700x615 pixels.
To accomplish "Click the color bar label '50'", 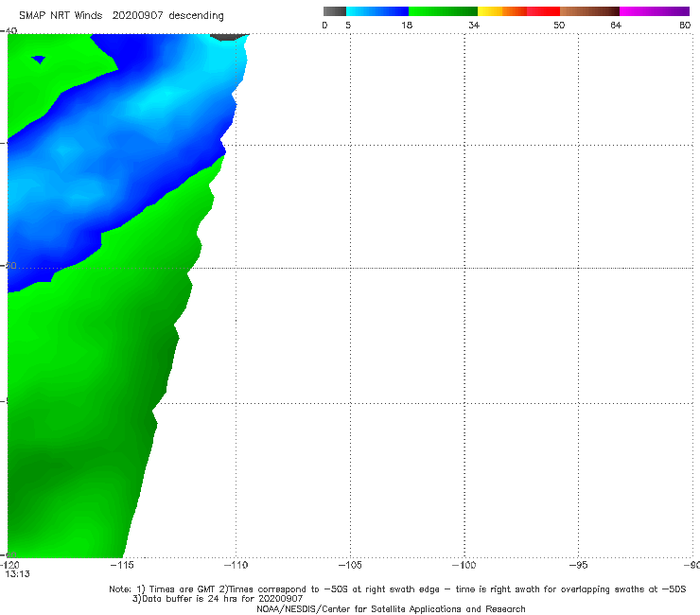I will pos(559,25).
